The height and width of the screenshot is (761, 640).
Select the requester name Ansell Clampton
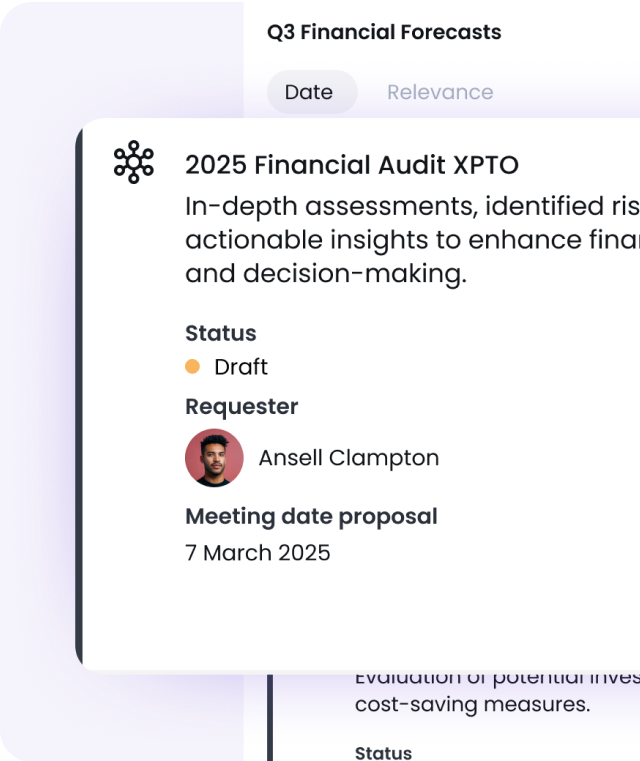click(x=349, y=458)
